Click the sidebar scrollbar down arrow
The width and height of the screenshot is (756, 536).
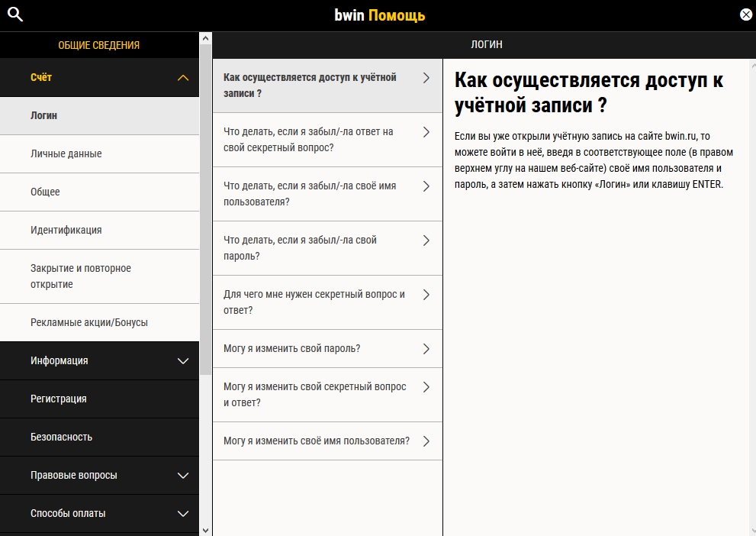pyautogui.click(x=205, y=529)
